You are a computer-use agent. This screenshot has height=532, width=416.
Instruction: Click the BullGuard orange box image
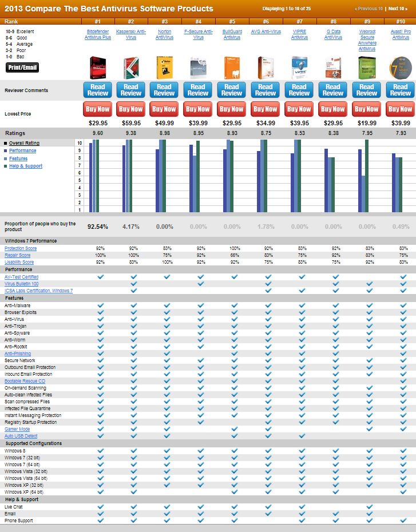coord(232,68)
